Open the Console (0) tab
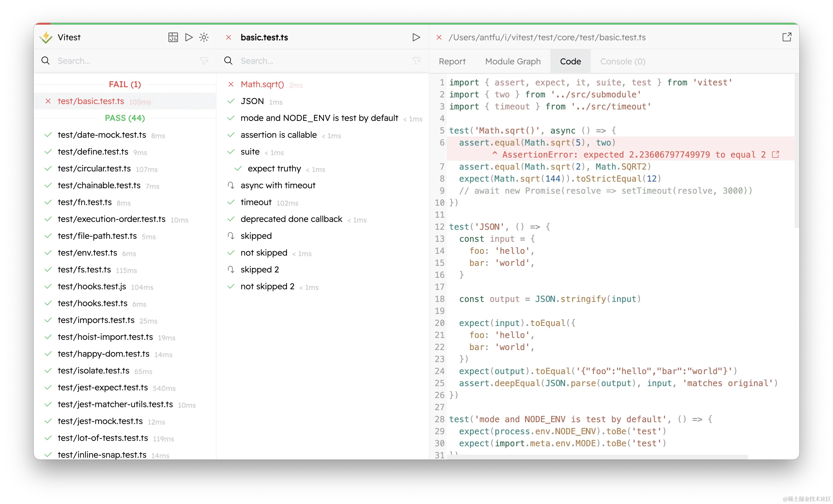Viewport: 833px width, 504px height. [623, 62]
